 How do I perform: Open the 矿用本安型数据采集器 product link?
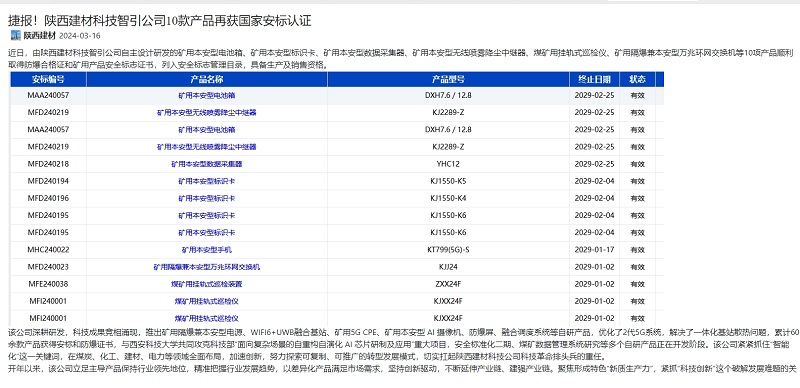[x=207, y=164]
